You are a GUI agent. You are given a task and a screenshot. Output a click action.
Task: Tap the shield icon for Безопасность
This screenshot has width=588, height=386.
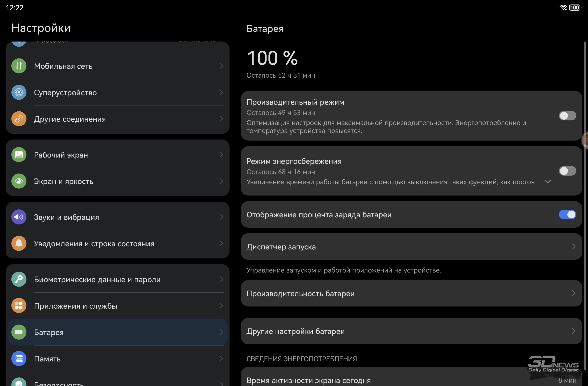(19, 382)
